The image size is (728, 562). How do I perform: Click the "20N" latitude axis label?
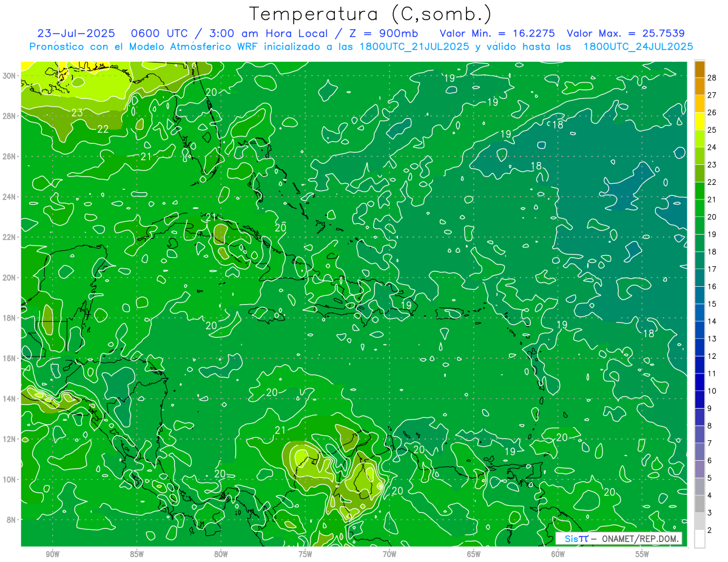click(10, 277)
